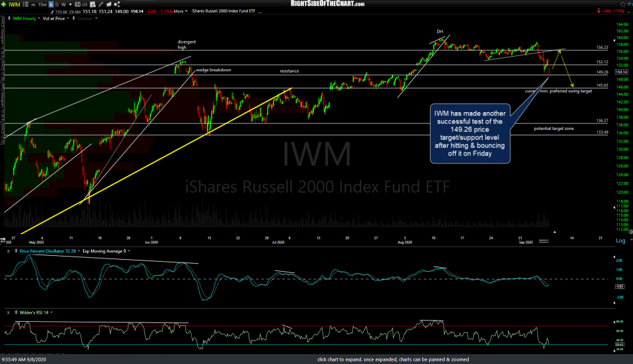Click the timestamp 9:55:49 AM 9/8/2020
633x364 pixels.
click(x=24, y=359)
